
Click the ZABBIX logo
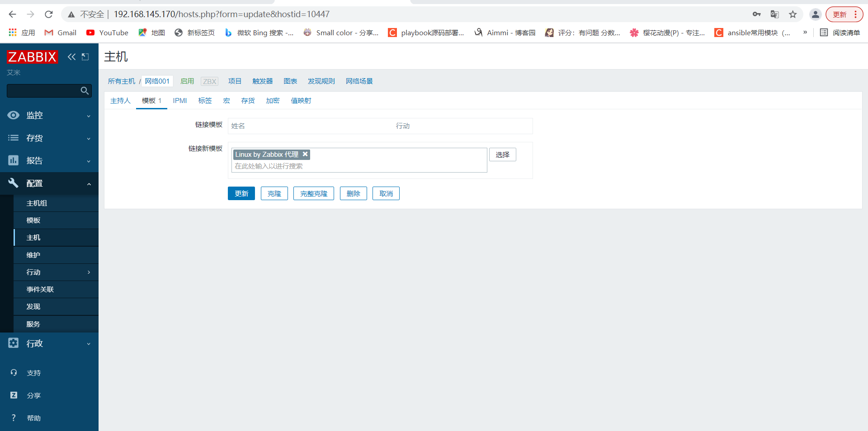tap(32, 57)
